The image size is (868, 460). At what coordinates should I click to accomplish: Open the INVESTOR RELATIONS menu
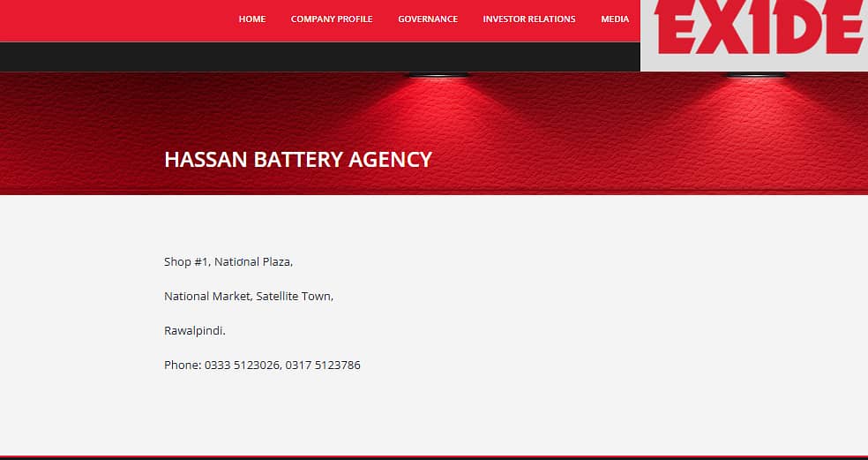coord(529,19)
